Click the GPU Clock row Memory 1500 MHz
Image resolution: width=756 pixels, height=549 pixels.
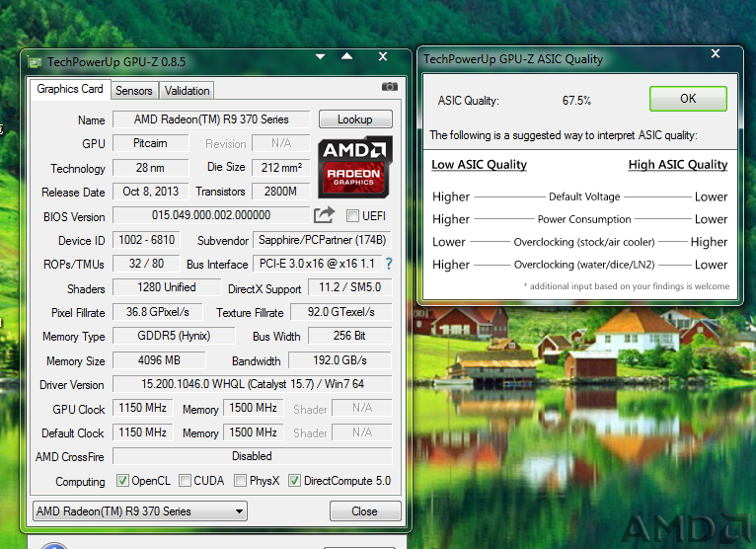pyautogui.click(x=253, y=408)
